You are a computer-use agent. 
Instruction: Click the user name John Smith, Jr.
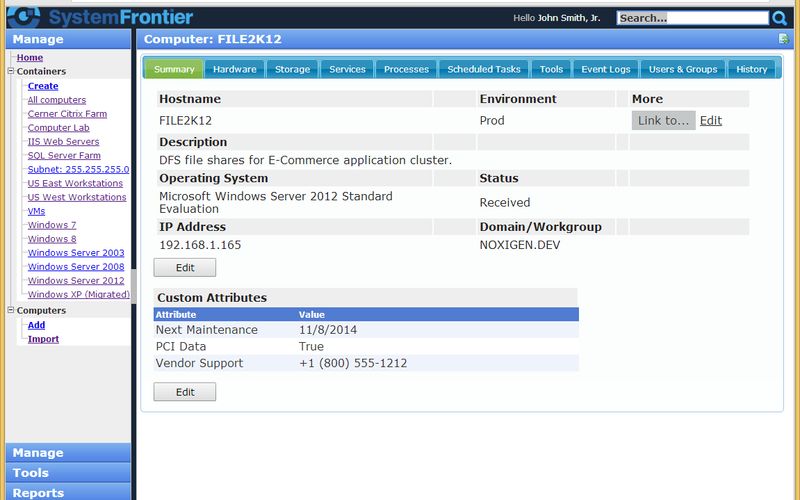(x=569, y=18)
